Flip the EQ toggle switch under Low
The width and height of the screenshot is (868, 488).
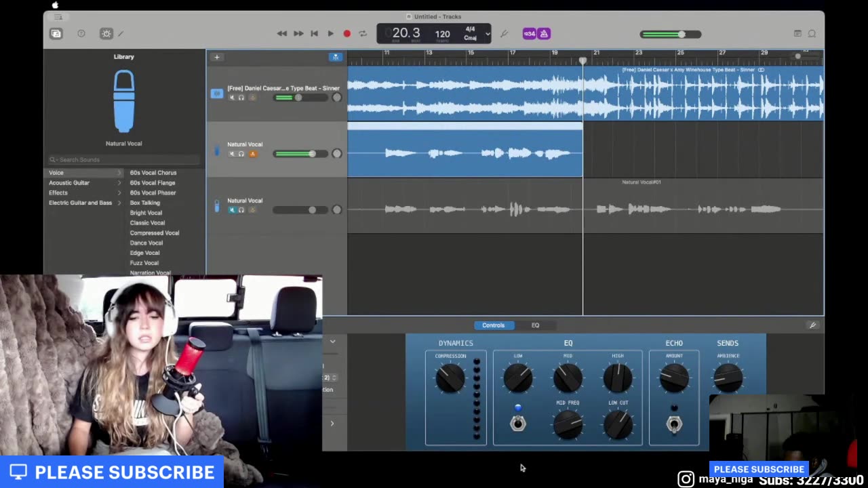(518, 424)
